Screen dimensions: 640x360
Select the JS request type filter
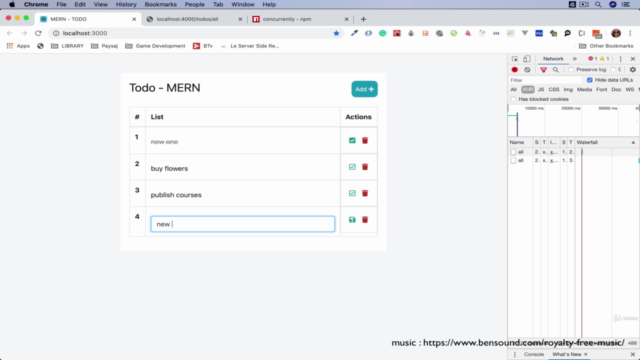point(541,89)
